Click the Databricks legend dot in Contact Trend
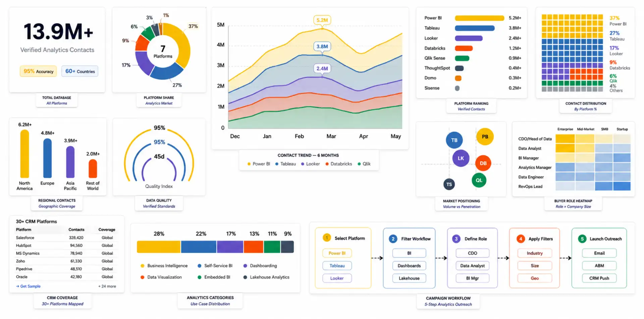Image resolution: width=644 pixels, height=319 pixels. 327,164
